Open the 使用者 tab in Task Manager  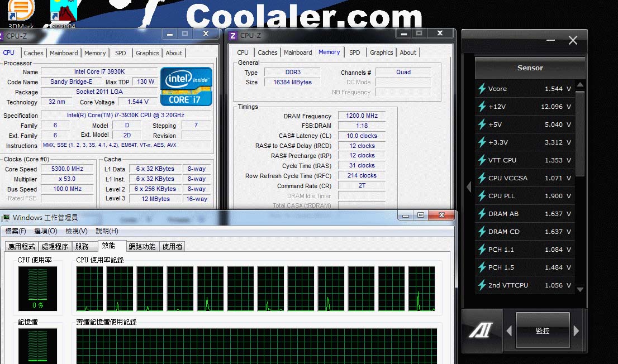173,247
